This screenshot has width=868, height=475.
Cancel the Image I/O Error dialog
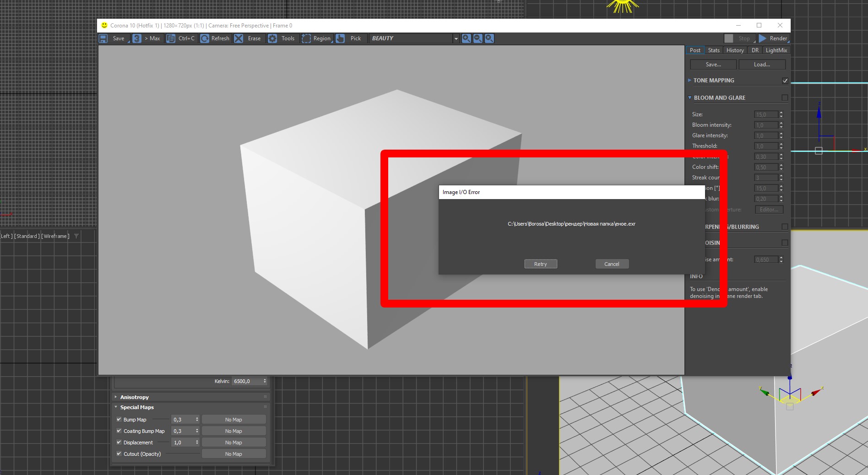(x=612, y=264)
